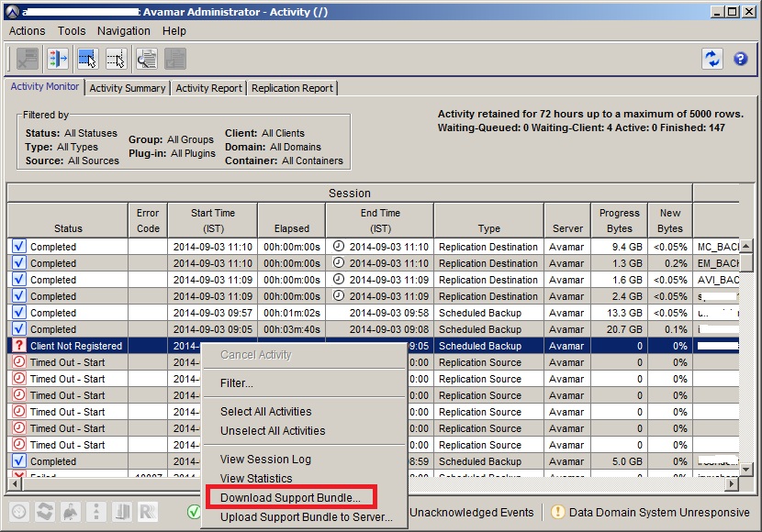Click the vertical scrollbar down arrow
This screenshot has height=532, width=762.
pyautogui.click(x=746, y=470)
